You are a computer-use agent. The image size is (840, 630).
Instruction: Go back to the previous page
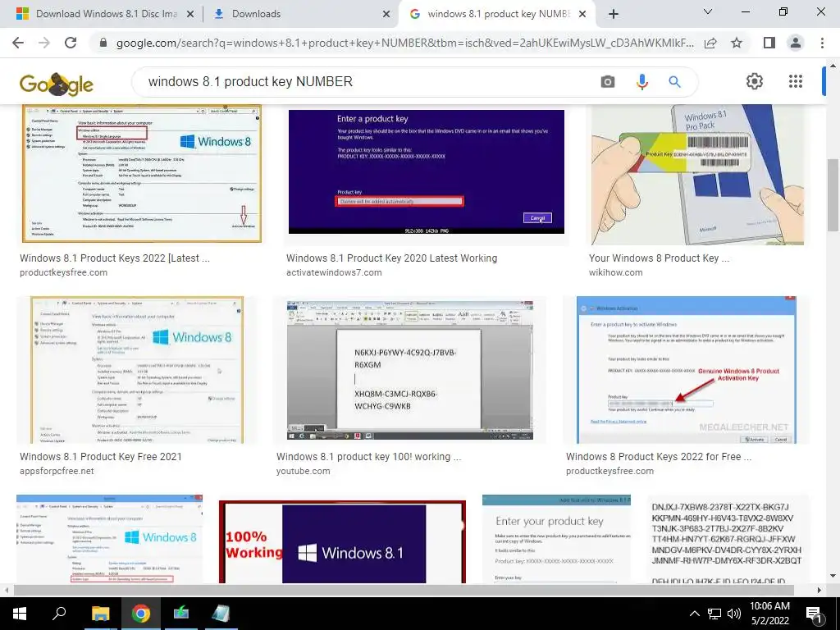coord(18,43)
